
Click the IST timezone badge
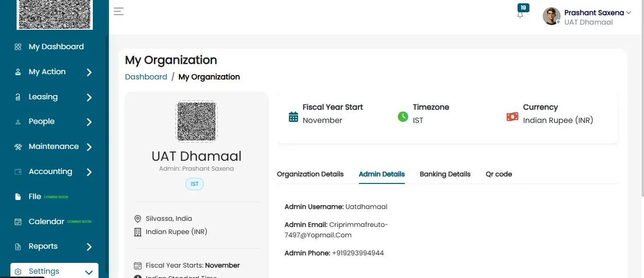coord(195,184)
